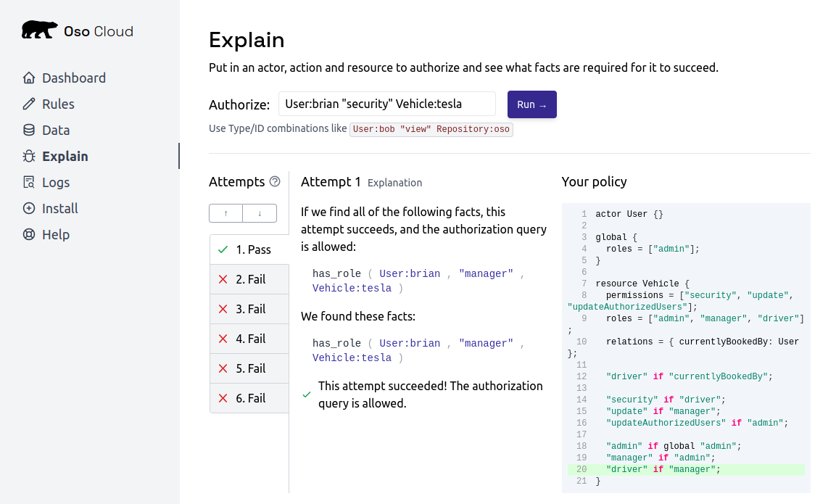
Task: Select the Rules pencil icon
Action: pos(28,104)
